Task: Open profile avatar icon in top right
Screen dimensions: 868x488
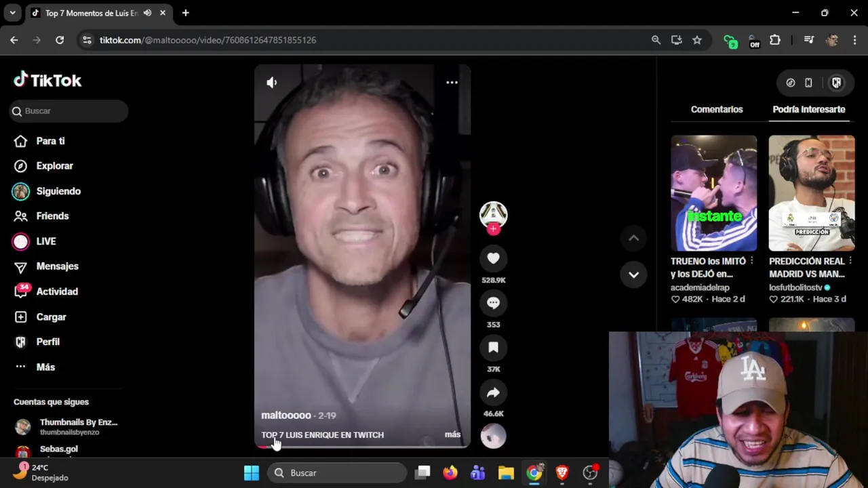Action: (837, 83)
